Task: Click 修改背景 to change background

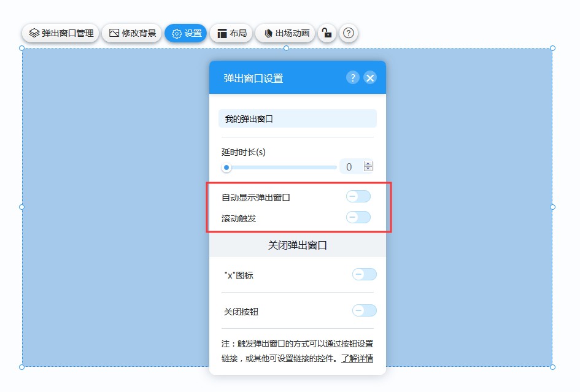Action: [132, 33]
